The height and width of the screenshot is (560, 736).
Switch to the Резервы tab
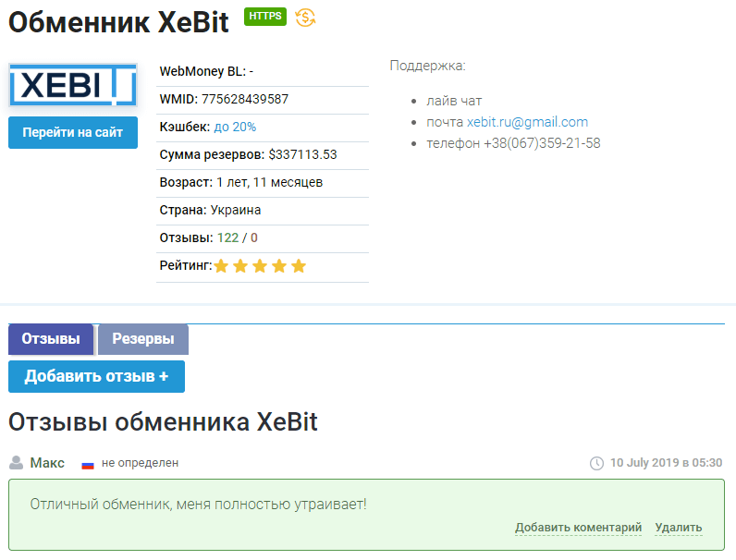click(143, 338)
